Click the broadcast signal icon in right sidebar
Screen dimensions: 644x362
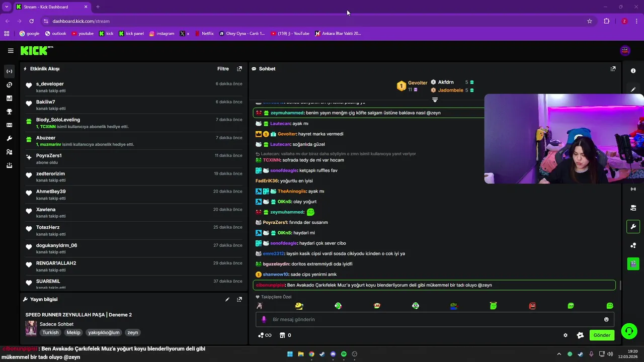[x=633, y=189]
